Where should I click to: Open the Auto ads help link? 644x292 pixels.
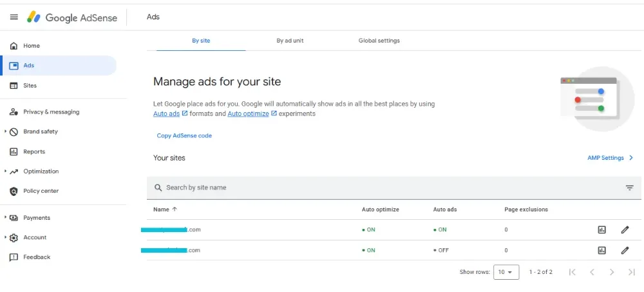coord(166,113)
